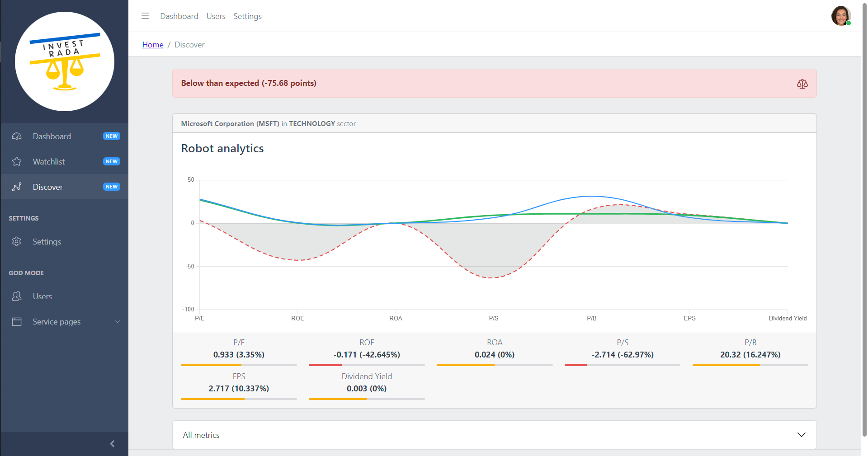Click the Service pages window icon
Viewport: 868px width, 456px height.
17,322
